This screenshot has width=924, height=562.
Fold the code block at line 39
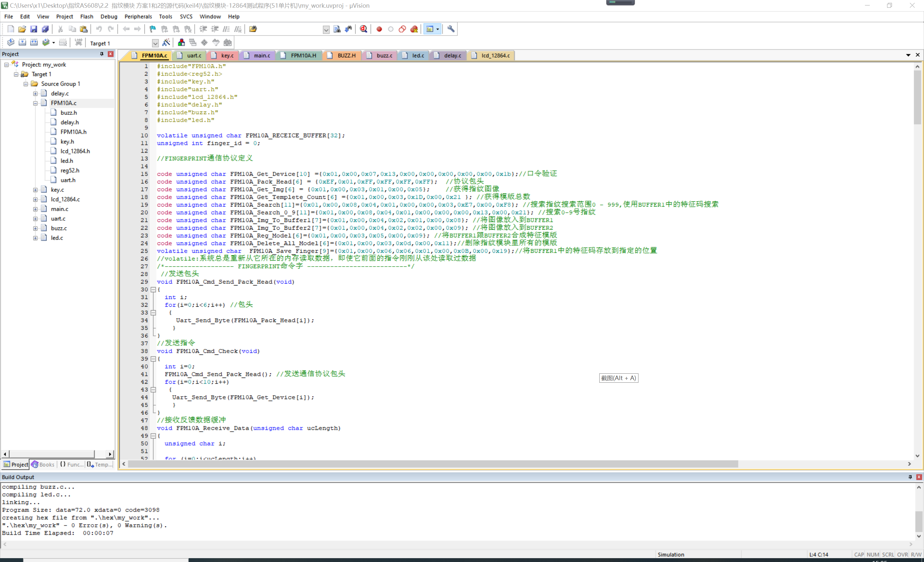click(x=153, y=359)
